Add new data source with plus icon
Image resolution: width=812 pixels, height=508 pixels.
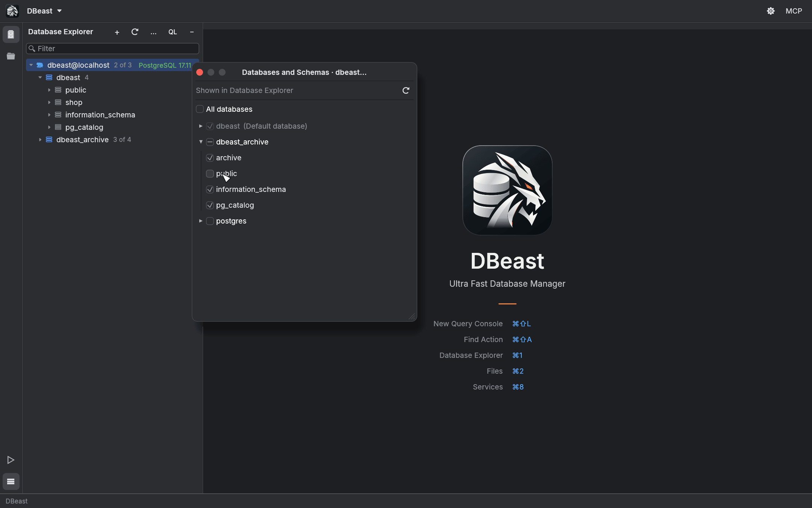[x=117, y=32]
